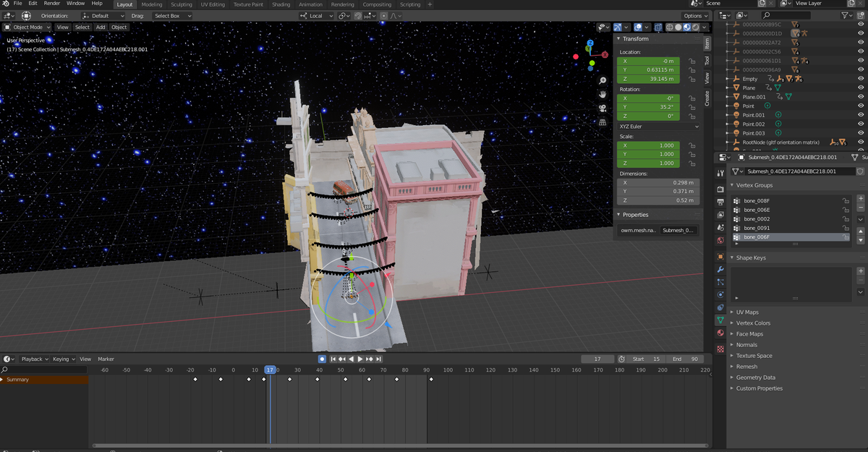Collapse the Transform panel

point(636,38)
